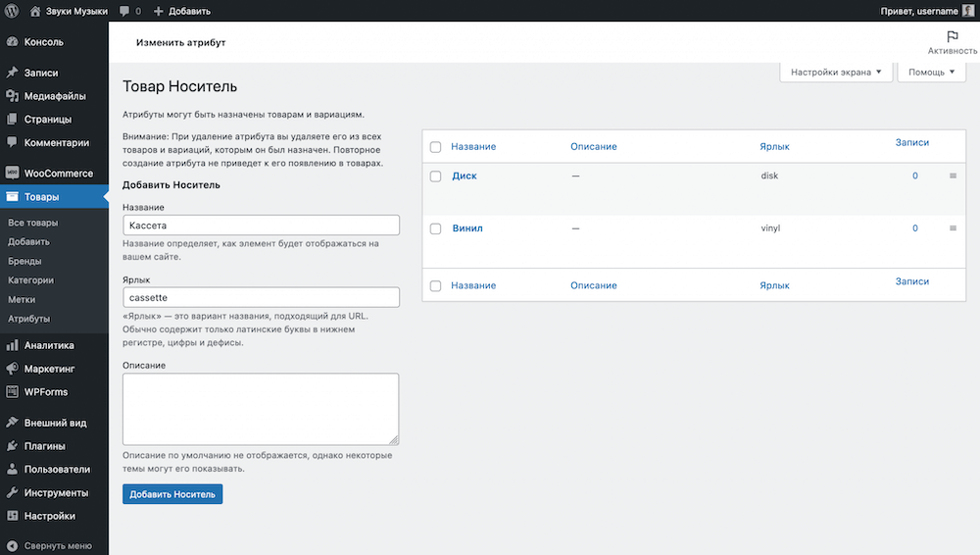
Task: Click the Плагины plug icon
Action: [12, 446]
